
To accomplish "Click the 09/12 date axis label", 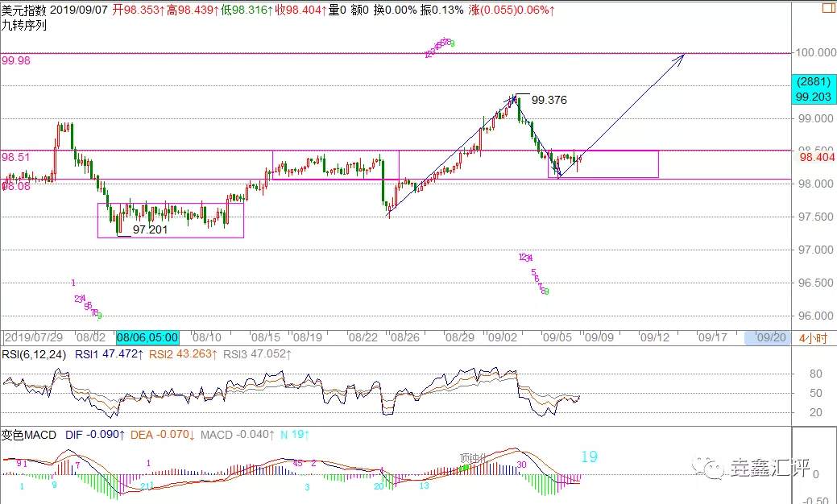I will click(x=655, y=337).
